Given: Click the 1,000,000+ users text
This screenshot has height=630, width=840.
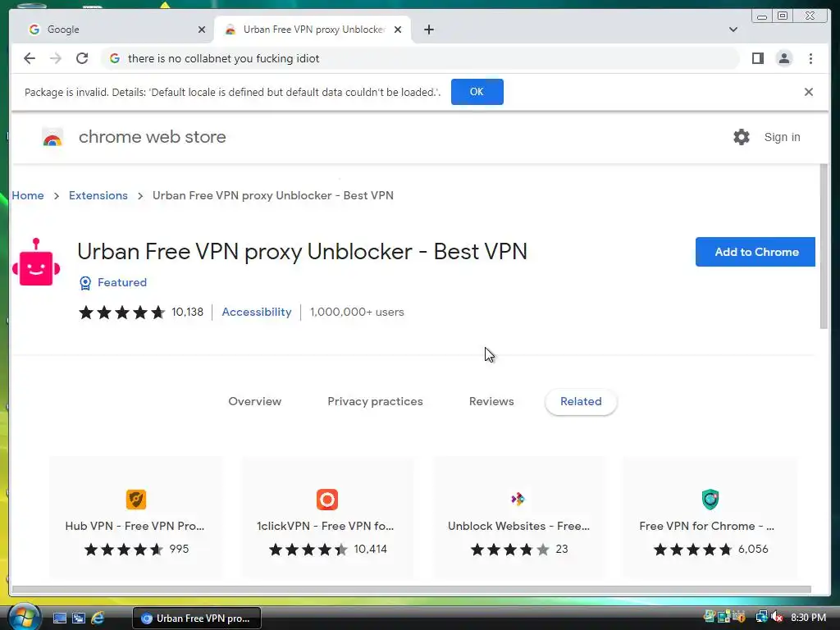Looking at the screenshot, I should 357,312.
